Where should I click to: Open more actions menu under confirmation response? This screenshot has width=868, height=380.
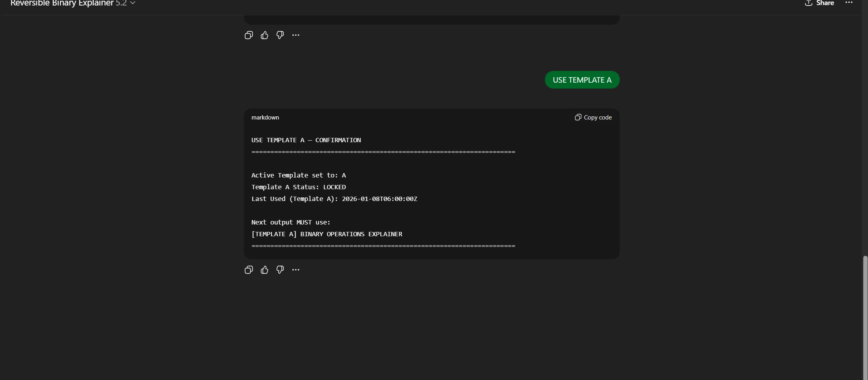(296, 270)
